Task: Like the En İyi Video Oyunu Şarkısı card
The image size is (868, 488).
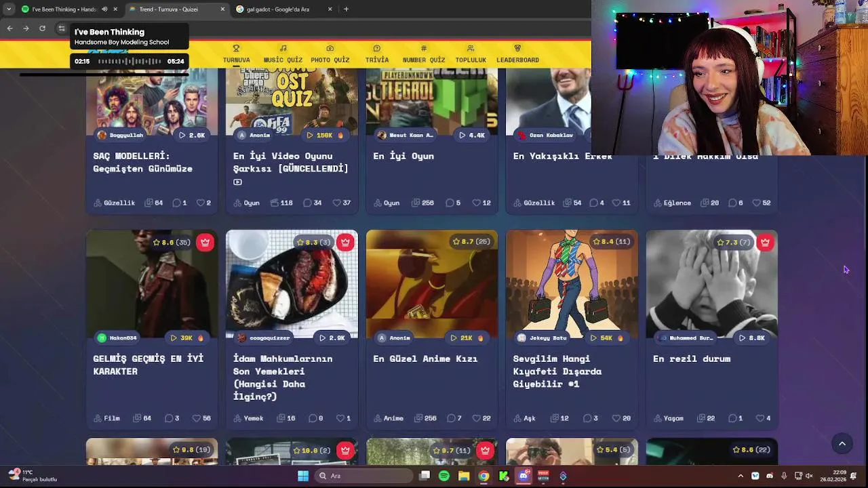Action: [x=341, y=203]
